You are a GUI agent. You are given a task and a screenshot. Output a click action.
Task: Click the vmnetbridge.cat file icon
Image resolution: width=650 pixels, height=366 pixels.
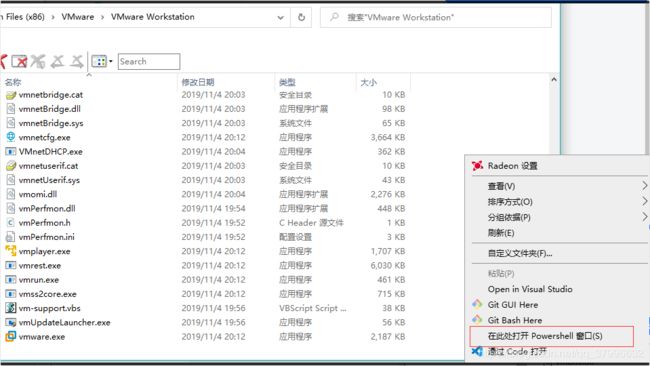pos(11,95)
